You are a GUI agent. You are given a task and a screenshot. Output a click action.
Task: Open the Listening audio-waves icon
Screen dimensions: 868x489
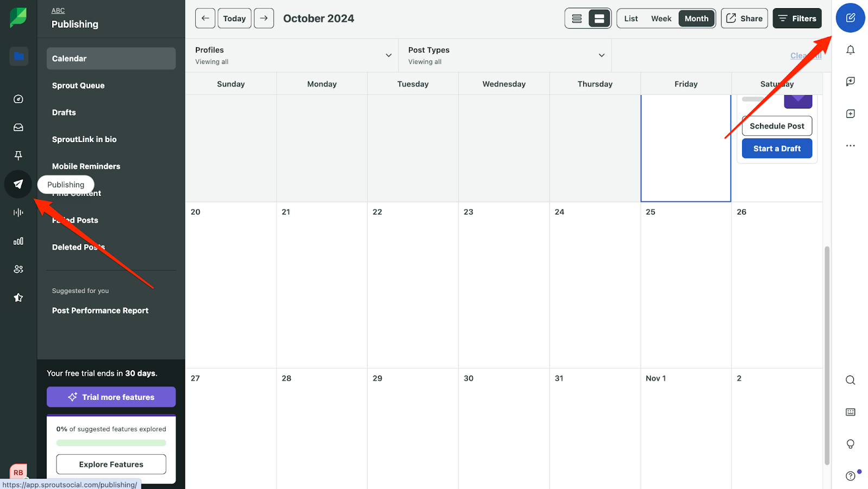(x=18, y=212)
